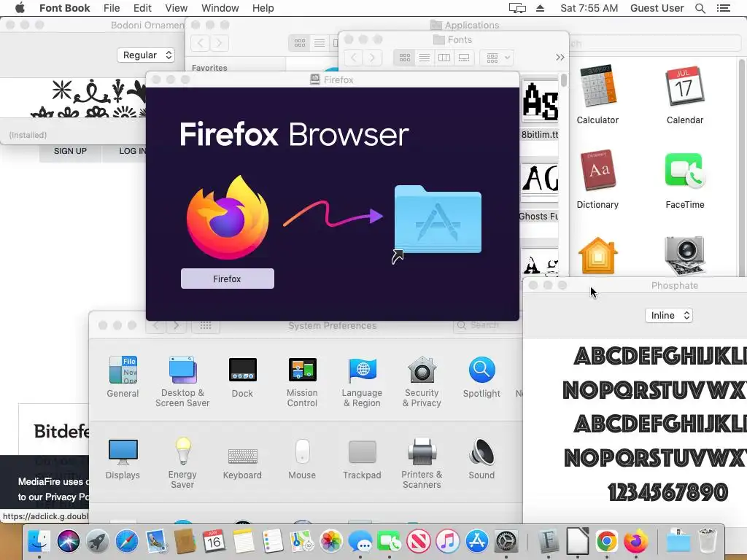Image resolution: width=747 pixels, height=560 pixels.
Task: Open Trackpad preferences pane
Action: [362, 452]
